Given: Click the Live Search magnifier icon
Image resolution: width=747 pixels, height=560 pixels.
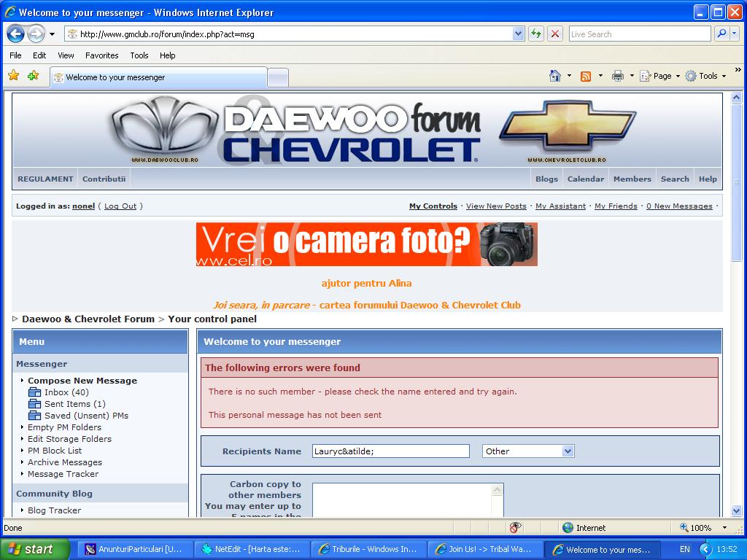Looking at the screenshot, I should (721, 34).
